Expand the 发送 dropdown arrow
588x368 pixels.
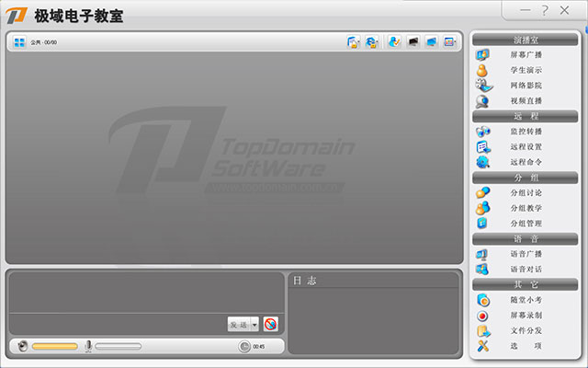pyautogui.click(x=254, y=324)
